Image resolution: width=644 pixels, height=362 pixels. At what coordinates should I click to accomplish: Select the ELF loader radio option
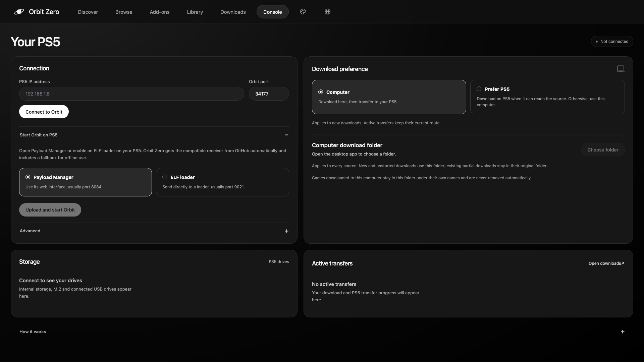coord(222,182)
